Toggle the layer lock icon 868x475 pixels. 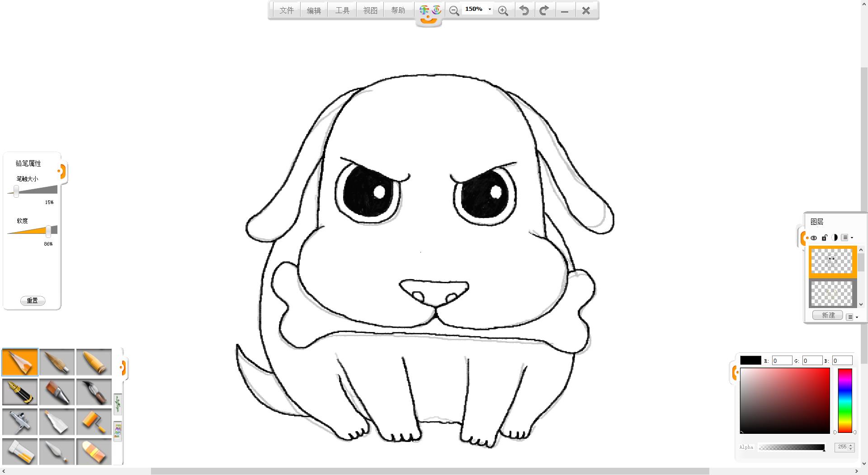tap(824, 237)
